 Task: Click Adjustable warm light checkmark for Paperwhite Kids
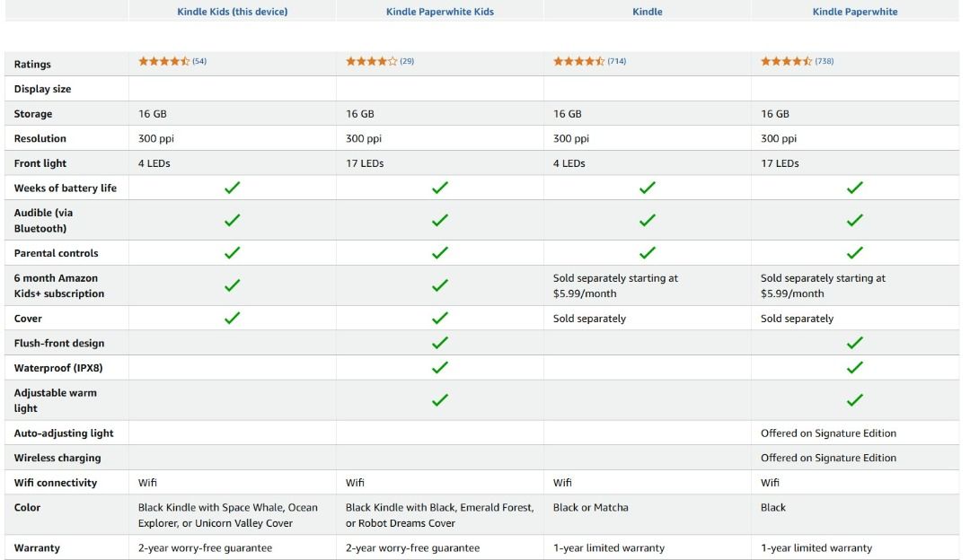(439, 400)
